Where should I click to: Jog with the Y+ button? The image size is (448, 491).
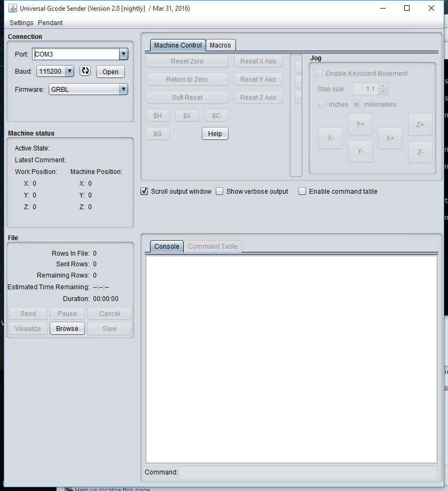coord(360,124)
